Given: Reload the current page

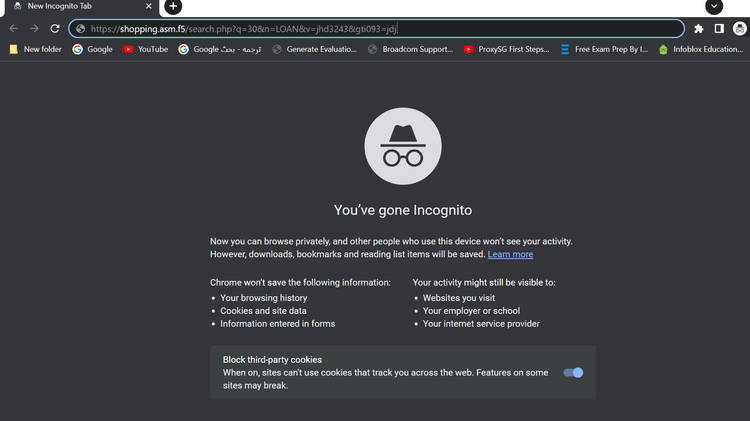Looking at the screenshot, I should click(55, 29).
